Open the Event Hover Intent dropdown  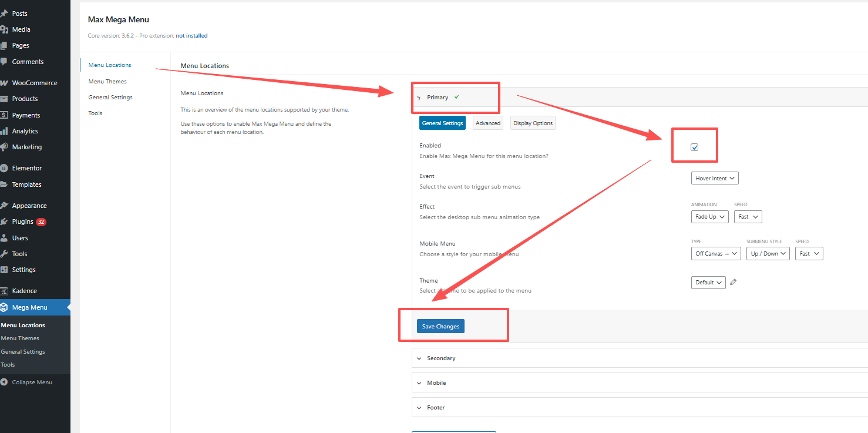tap(714, 178)
